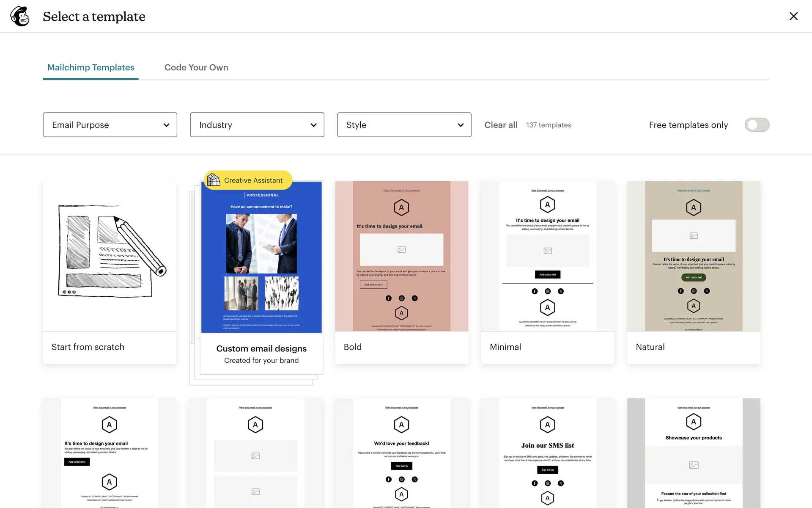The width and height of the screenshot is (812, 508).
Task: Switch to the Code Your Own tab
Action: [196, 67]
